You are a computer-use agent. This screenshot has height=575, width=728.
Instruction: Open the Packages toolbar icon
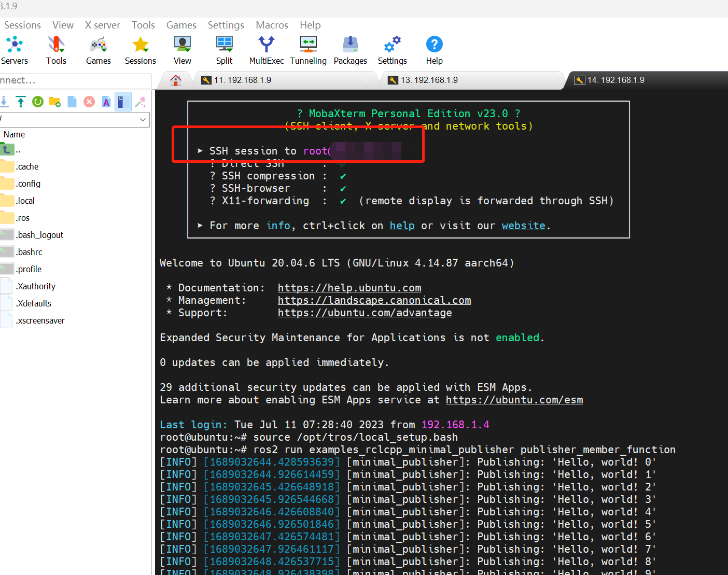coord(351,50)
